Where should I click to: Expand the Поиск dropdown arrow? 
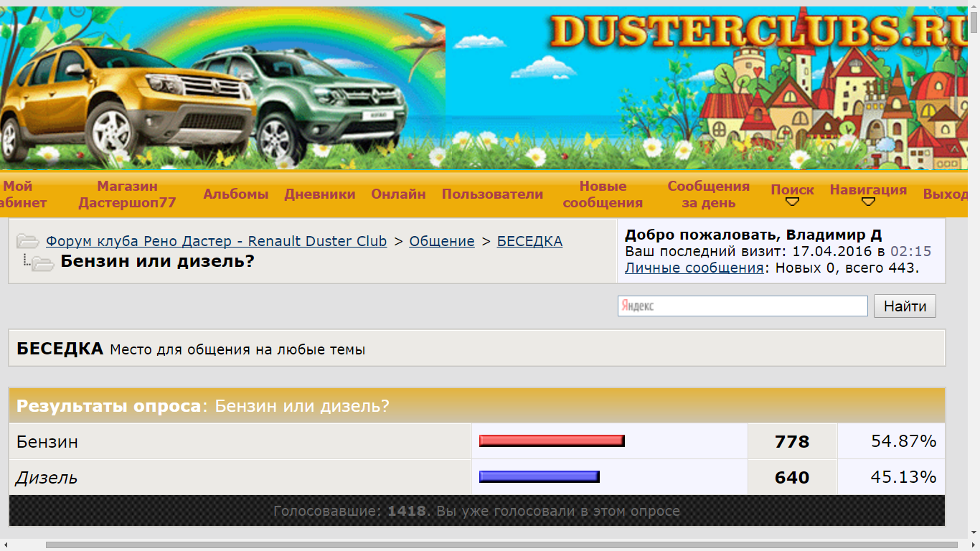coord(793,202)
